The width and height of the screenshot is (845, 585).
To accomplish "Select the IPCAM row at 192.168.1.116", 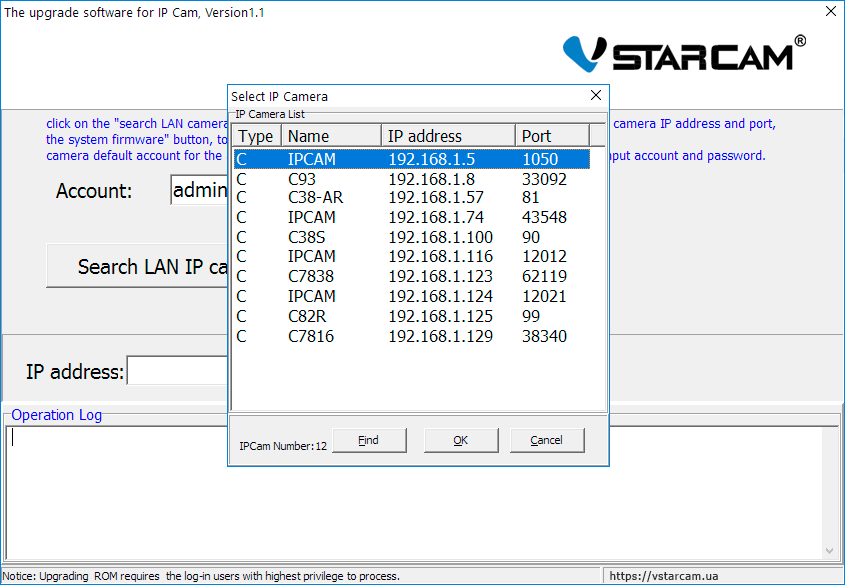I will (x=412, y=256).
